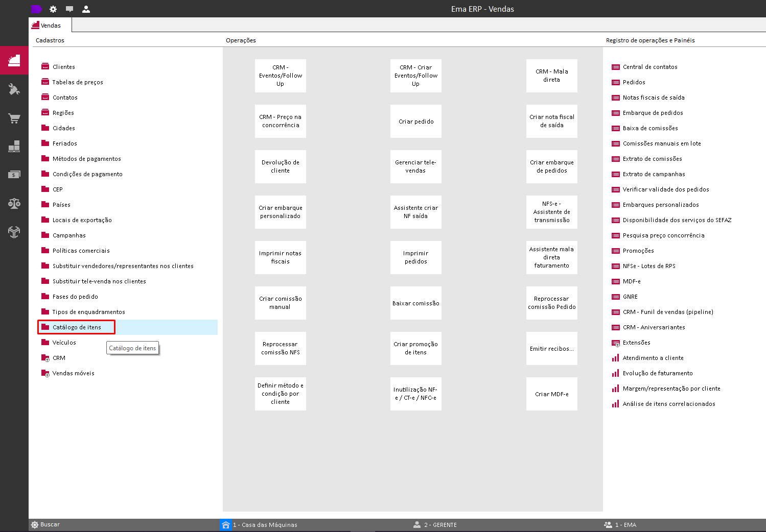
Task: Click the user icon beside 2 - GERENTE
Action: coord(417,525)
